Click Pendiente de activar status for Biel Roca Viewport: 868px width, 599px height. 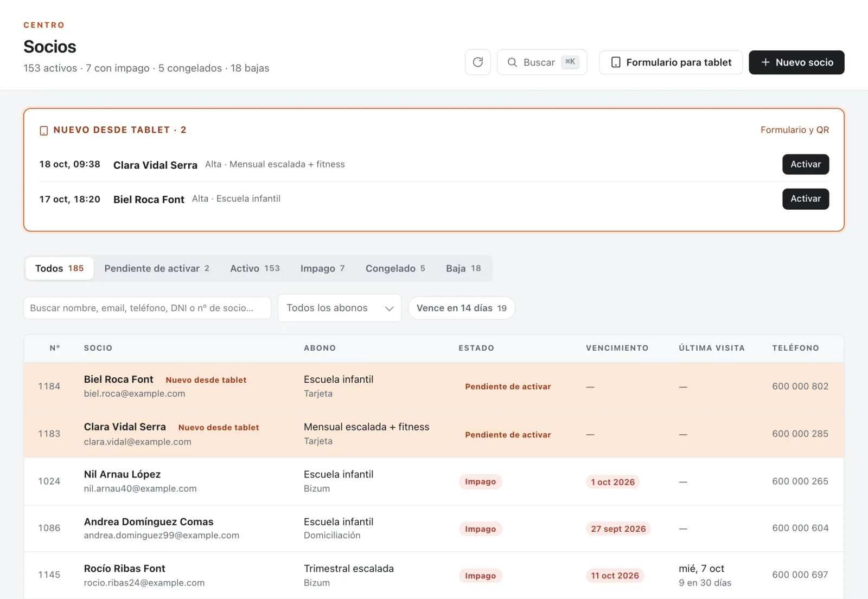[x=508, y=387]
